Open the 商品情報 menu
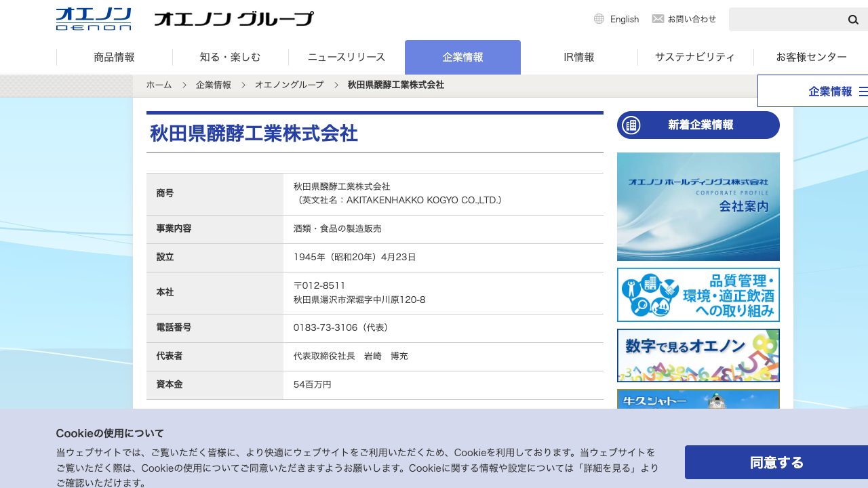868x488 pixels. (x=114, y=57)
